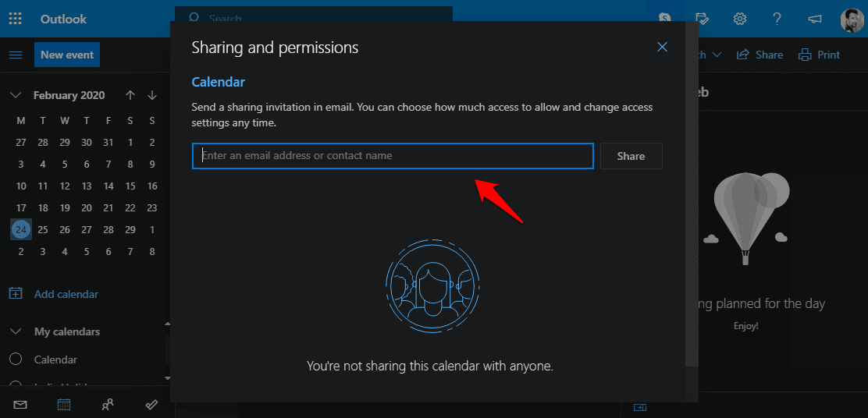The image size is (868, 418).
Task: Open the What's new megaphone icon
Action: (x=814, y=19)
